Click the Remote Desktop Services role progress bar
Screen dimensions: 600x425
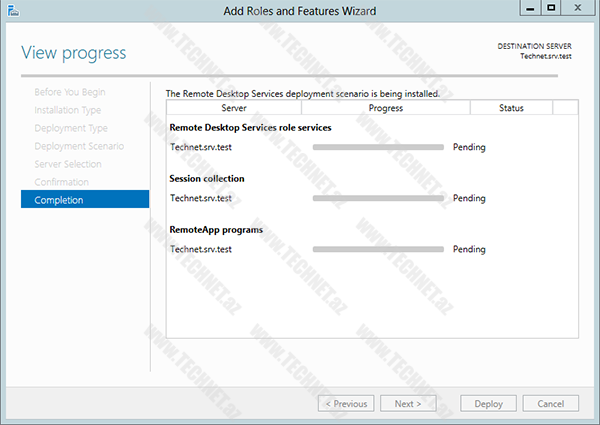pos(378,147)
